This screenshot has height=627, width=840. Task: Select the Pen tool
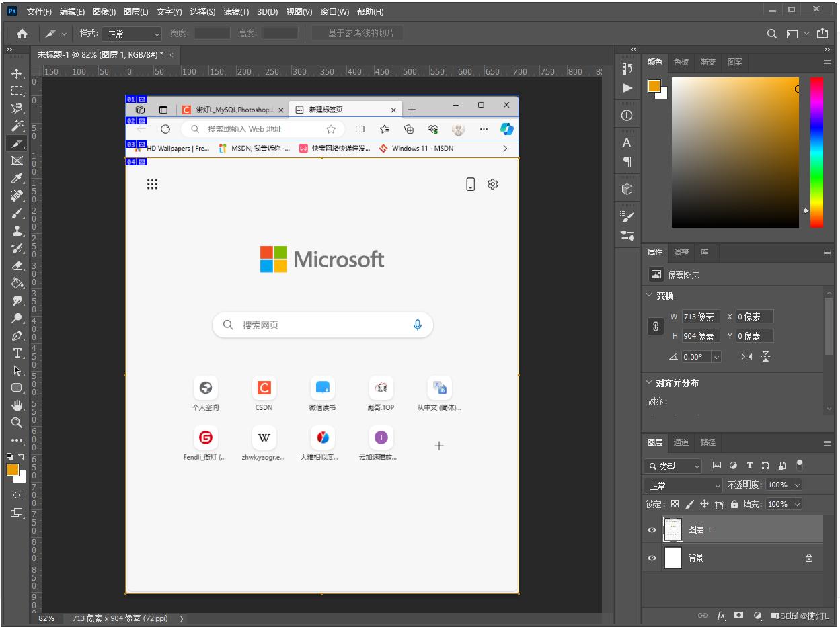(17, 335)
